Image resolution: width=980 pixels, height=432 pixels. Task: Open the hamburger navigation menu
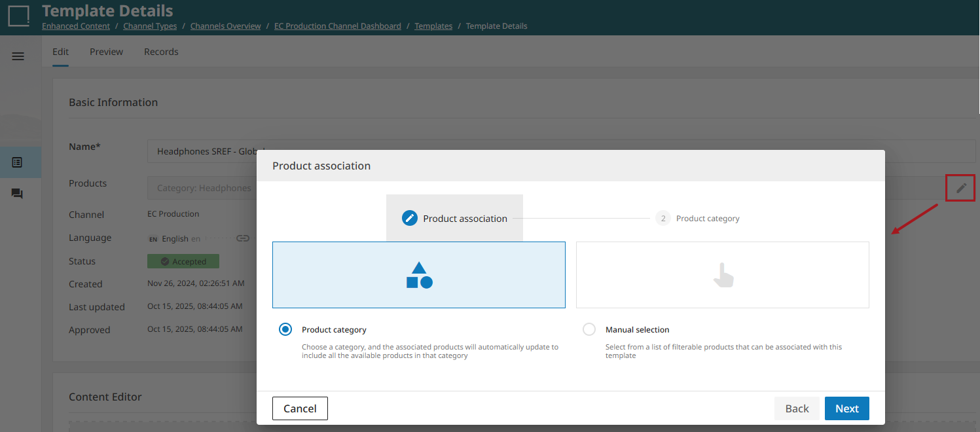pos(18,56)
